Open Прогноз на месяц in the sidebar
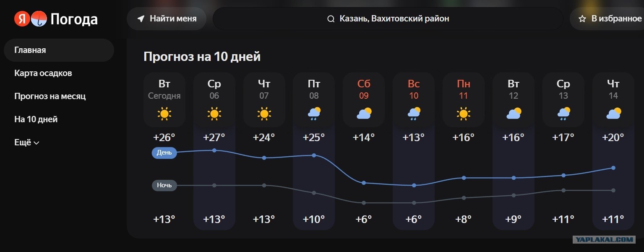Image resolution: width=644 pixels, height=252 pixels. pyautogui.click(x=50, y=96)
